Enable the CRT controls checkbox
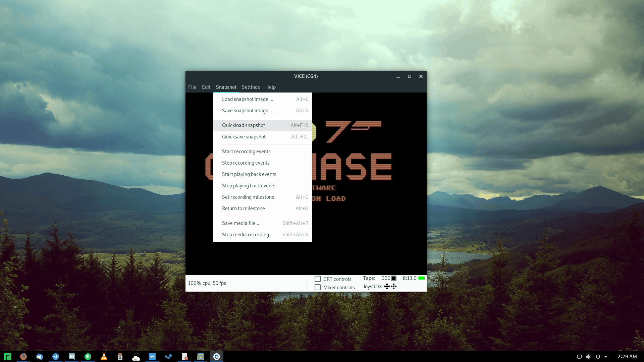644x362 pixels. [x=318, y=279]
